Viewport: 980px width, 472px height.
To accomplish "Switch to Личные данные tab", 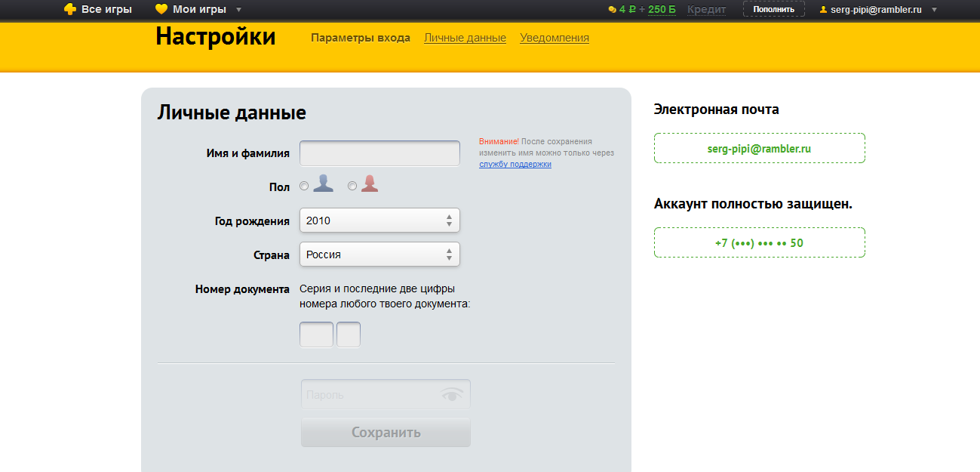I will (x=465, y=38).
